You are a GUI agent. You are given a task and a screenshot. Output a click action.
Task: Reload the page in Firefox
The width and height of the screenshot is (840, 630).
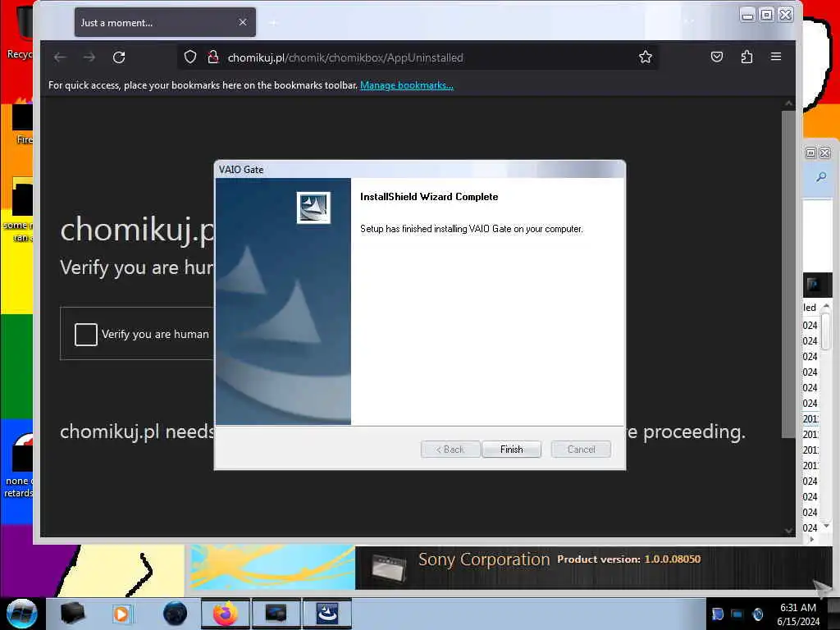coord(119,57)
